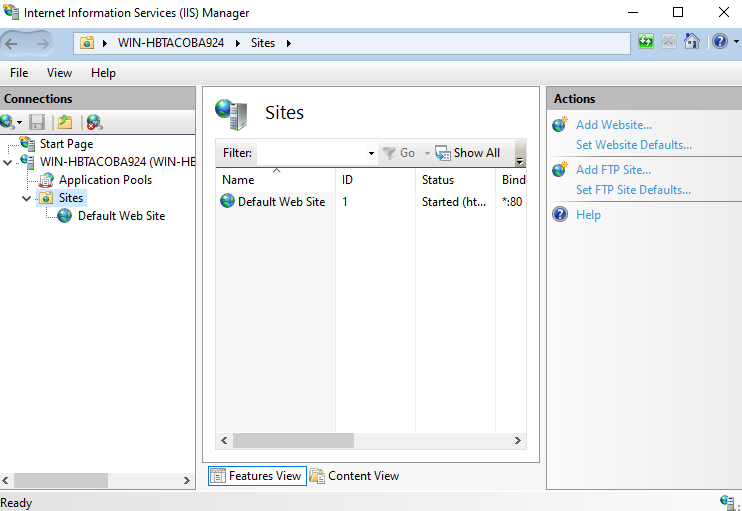The width and height of the screenshot is (742, 511).
Task: Open the Help menu
Action: (103, 73)
